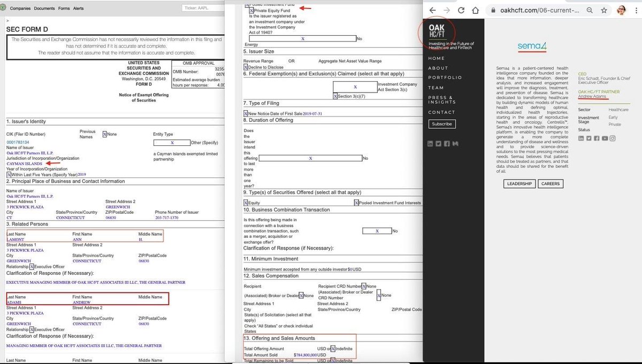Open Sema4's Facebook icon under Status

(x=597, y=138)
